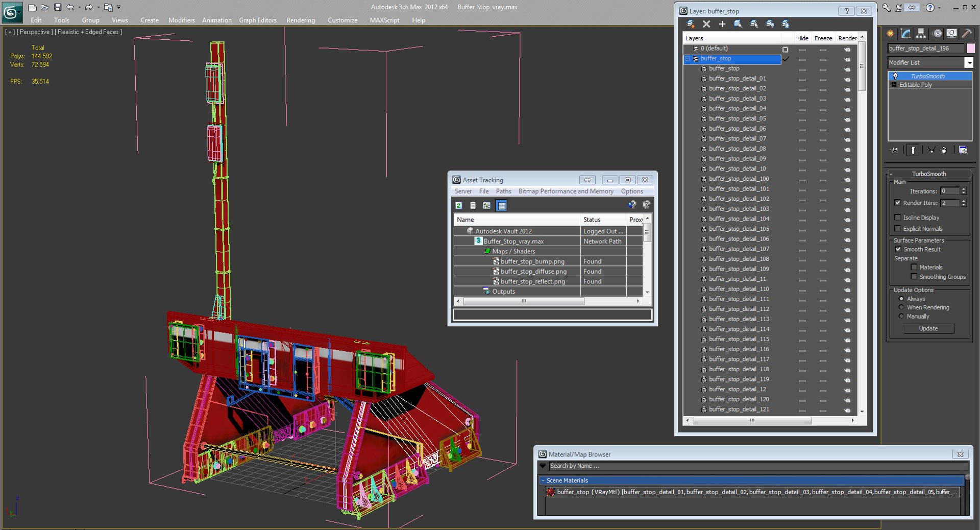Click Select Highlighted Objects and Layers icon
The image size is (980, 530).
tap(738, 24)
